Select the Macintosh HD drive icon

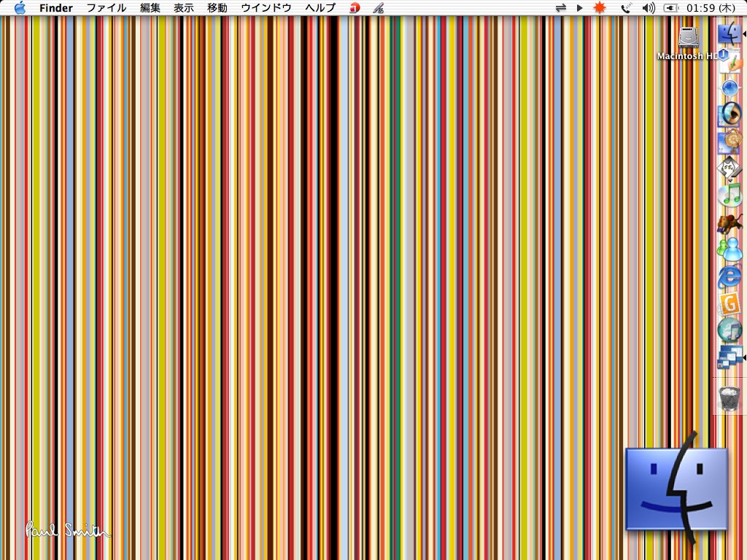[x=688, y=38]
